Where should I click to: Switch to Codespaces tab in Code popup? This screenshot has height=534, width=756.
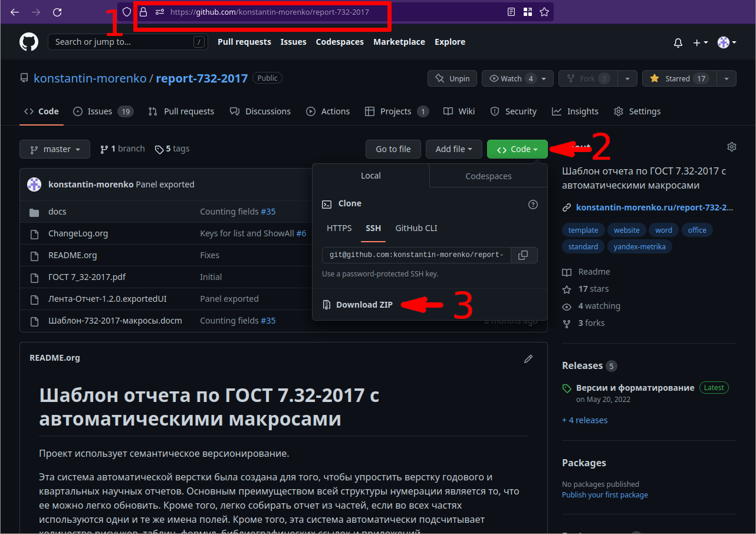tap(488, 176)
